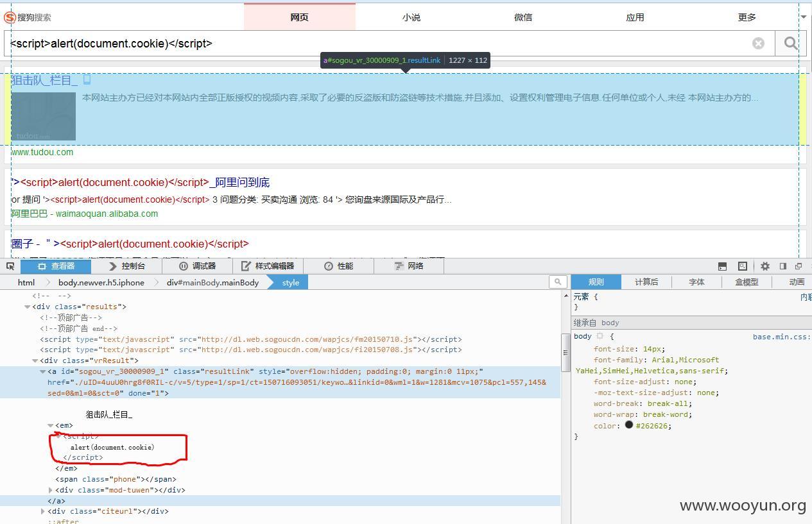812x524 pixels.
Task: Collapse the em node in markup tree
Action: [x=51, y=425]
